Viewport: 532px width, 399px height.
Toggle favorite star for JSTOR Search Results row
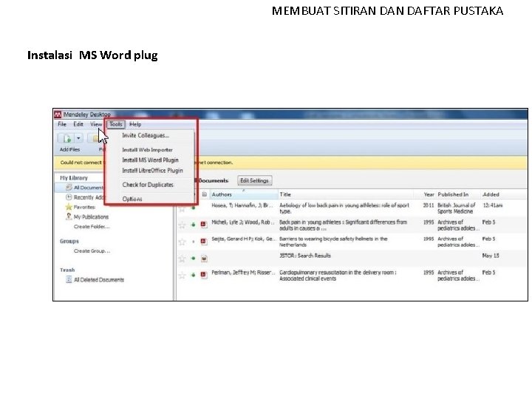pyautogui.click(x=183, y=259)
